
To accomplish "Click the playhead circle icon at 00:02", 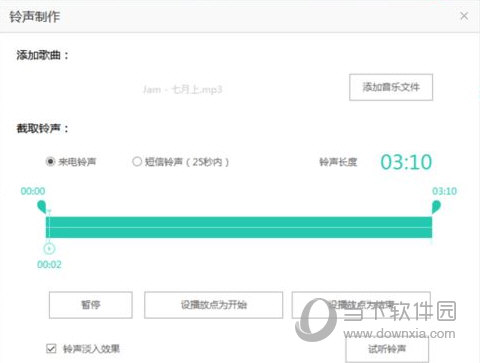I will [x=49, y=249].
